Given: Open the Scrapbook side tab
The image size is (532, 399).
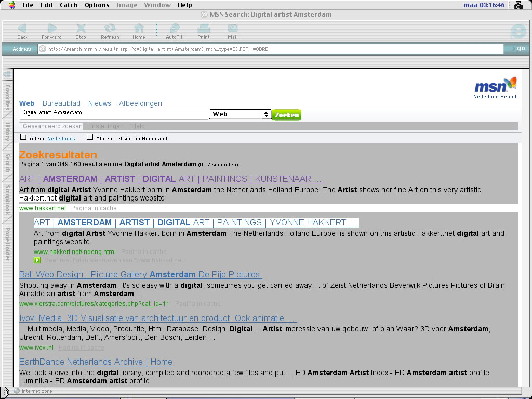Looking at the screenshot, I should [x=7, y=200].
